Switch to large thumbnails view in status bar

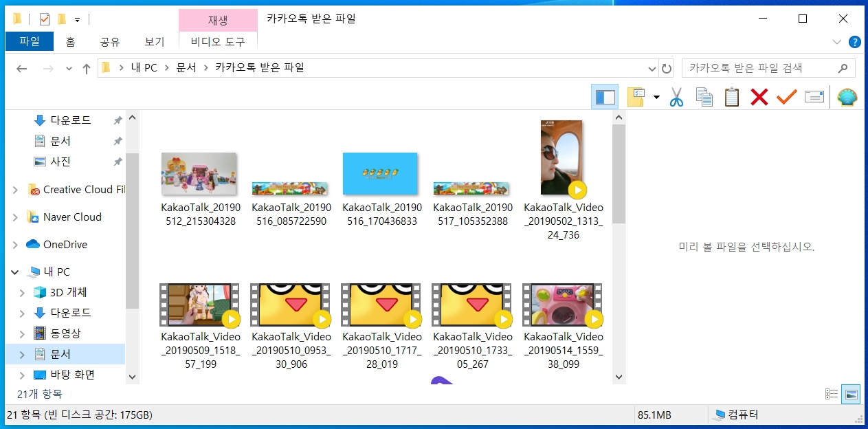852,395
